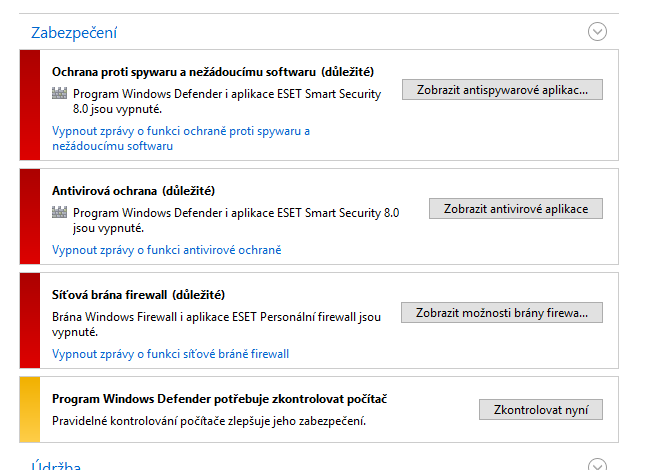This screenshot has width=661, height=470.
Task: Select the Antivirová ochrana (důležité) title
Action: pos(133,190)
